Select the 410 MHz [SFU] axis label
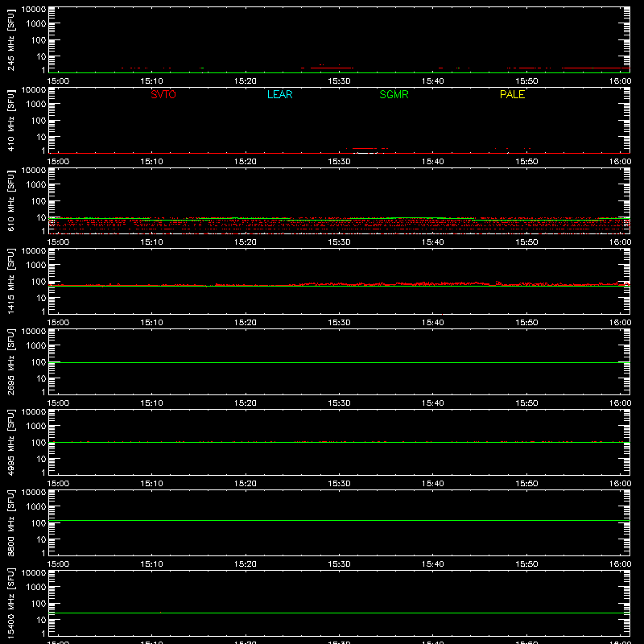 tap(10, 121)
